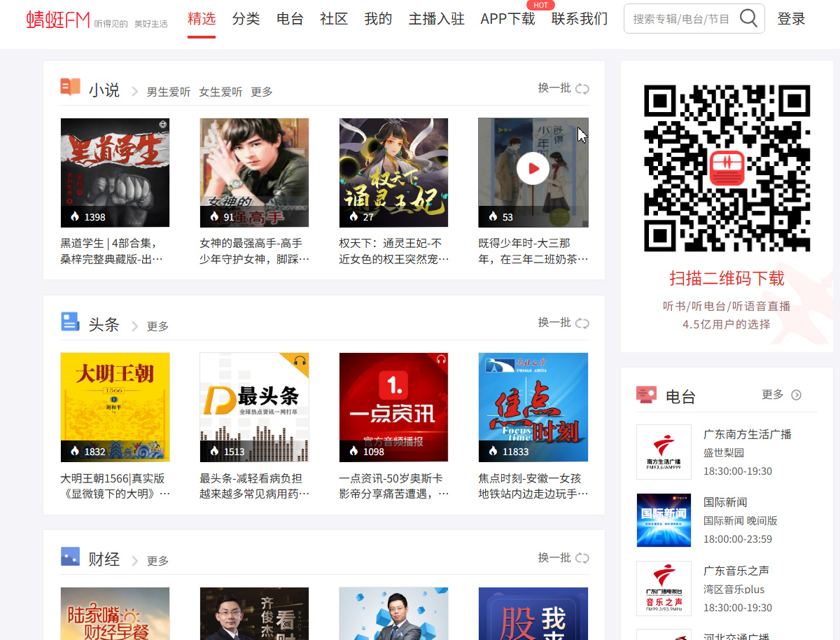
Task: Click the orange 小说 book icon
Action: (70, 87)
